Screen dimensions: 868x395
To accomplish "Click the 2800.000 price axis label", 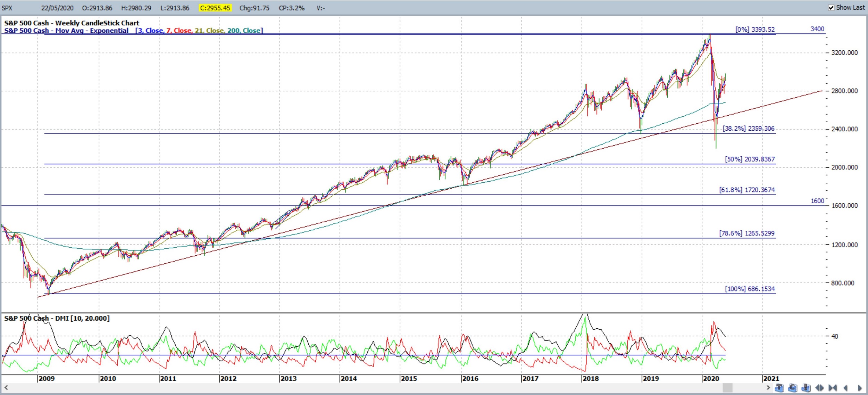I will (x=844, y=91).
